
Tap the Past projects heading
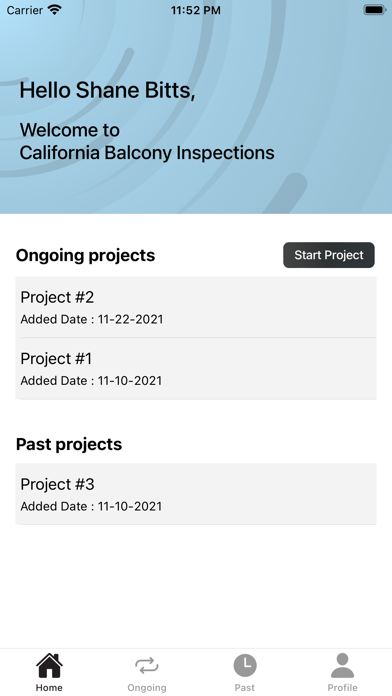coord(69,444)
